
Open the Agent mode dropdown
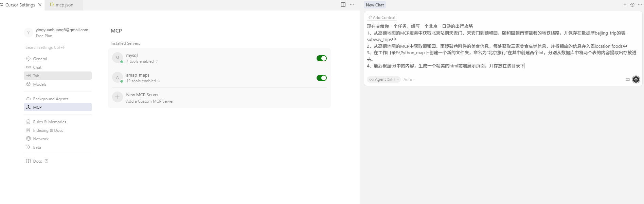coord(383,79)
